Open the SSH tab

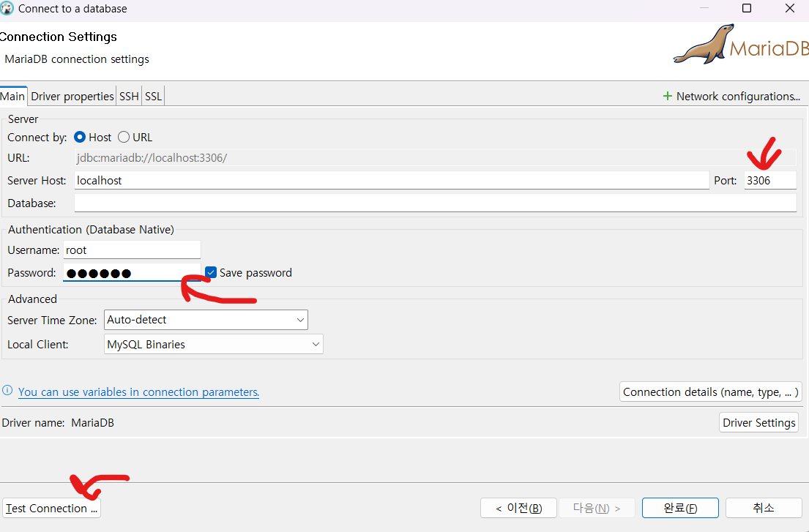[129, 97]
